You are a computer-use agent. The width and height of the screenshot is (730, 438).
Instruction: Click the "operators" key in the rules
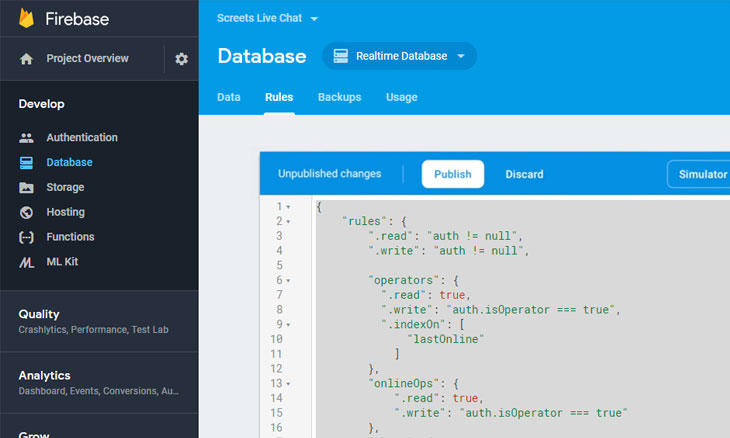(404, 280)
